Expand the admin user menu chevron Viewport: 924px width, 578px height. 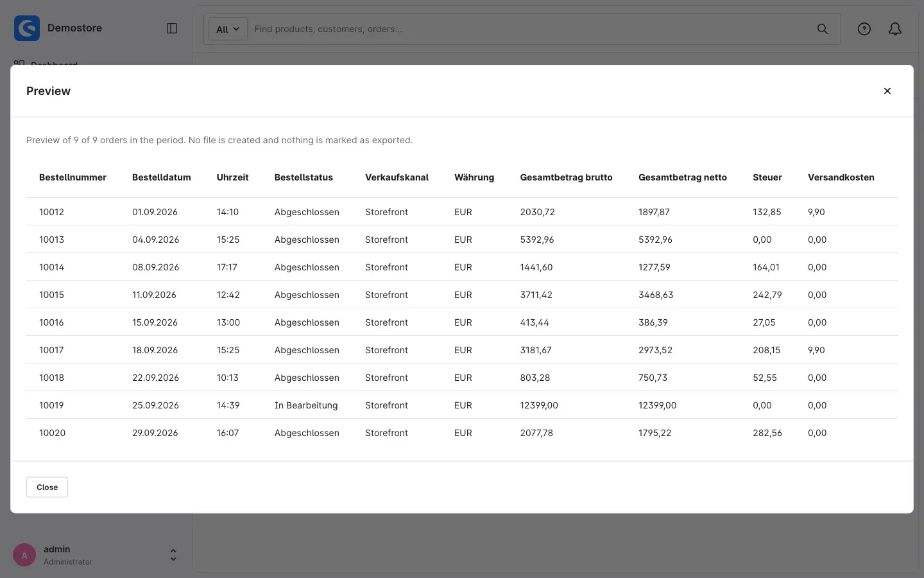click(173, 555)
